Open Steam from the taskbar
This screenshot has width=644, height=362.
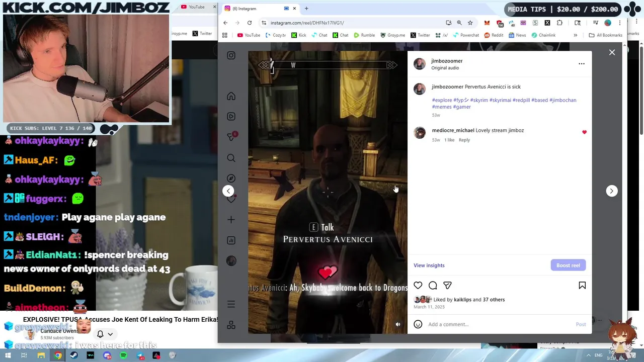click(74, 355)
